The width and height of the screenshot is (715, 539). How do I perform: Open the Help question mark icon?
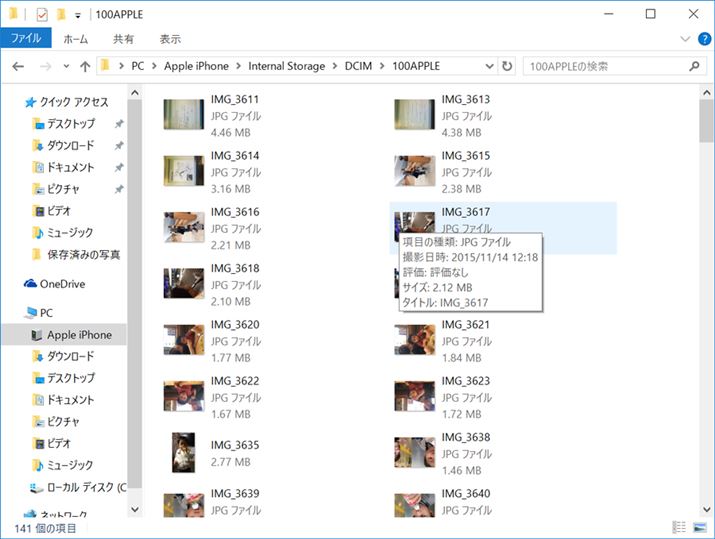click(x=702, y=38)
